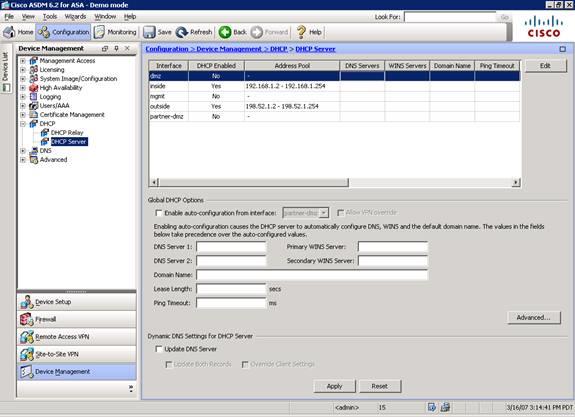Open Certificate Management tree item
This screenshot has width=575, height=417.
[x=72, y=115]
